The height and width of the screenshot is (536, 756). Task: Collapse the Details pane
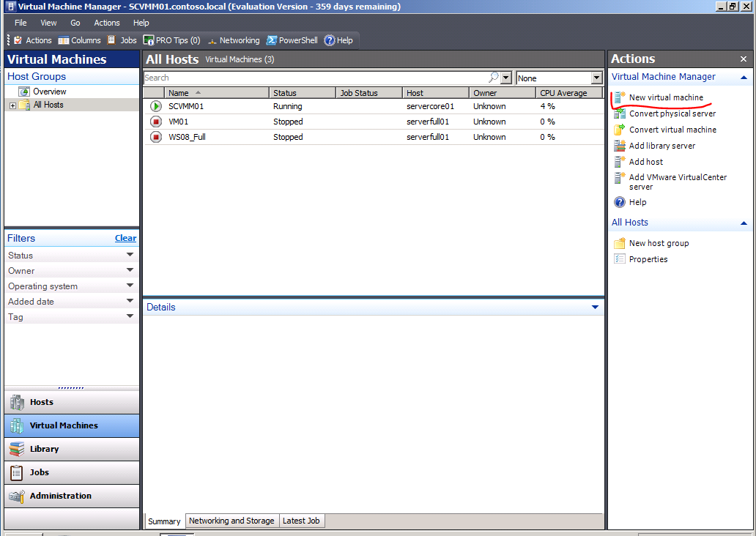pos(595,307)
